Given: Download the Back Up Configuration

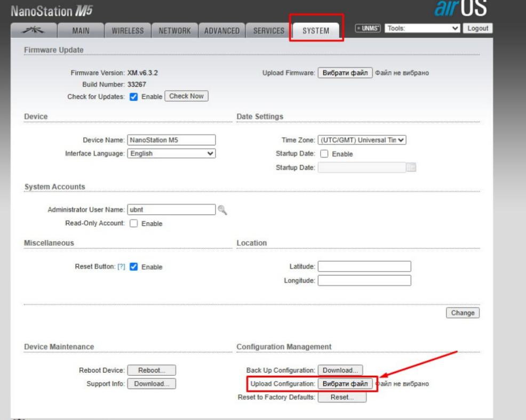Looking at the screenshot, I should click(340, 370).
